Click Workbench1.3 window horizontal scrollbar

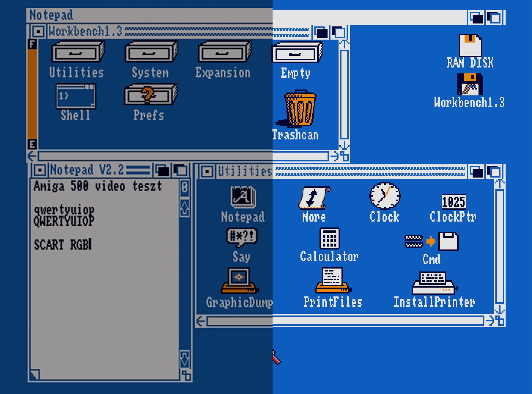point(183,156)
